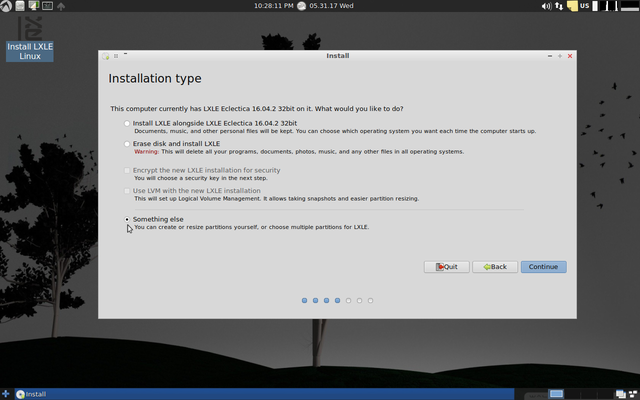
Task: Click the Installation type heading
Action: (x=155, y=78)
